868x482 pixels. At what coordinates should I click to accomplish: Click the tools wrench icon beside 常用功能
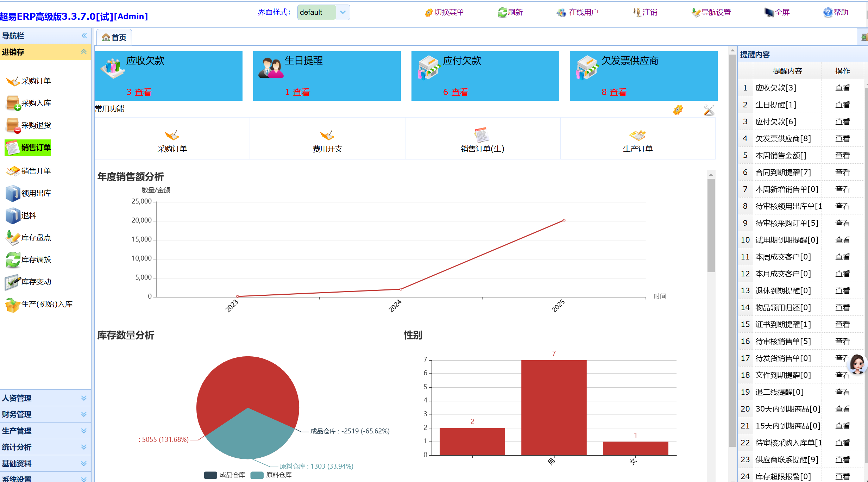[709, 110]
